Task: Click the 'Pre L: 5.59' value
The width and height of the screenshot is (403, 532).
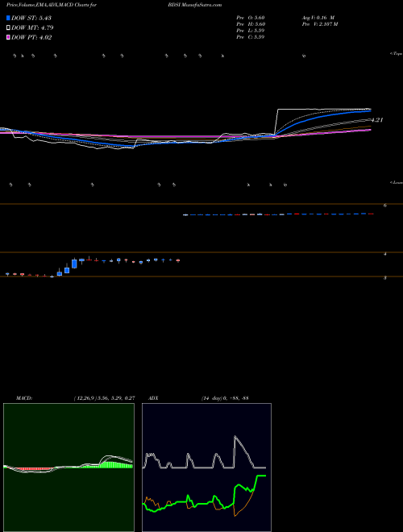Action: click(251, 31)
